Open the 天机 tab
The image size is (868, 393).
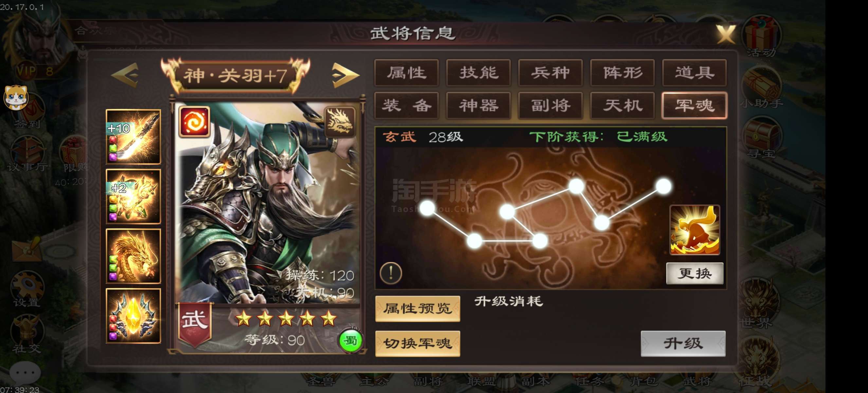click(x=622, y=105)
